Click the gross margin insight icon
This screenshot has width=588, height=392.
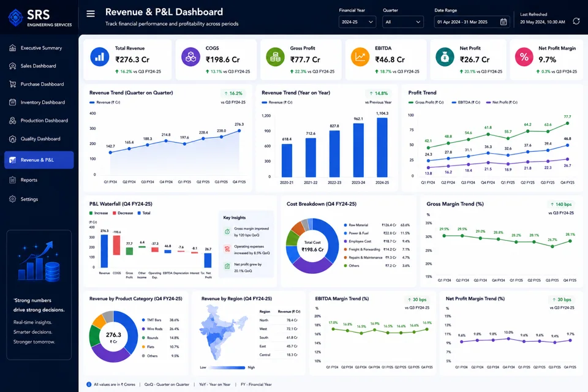(227, 232)
